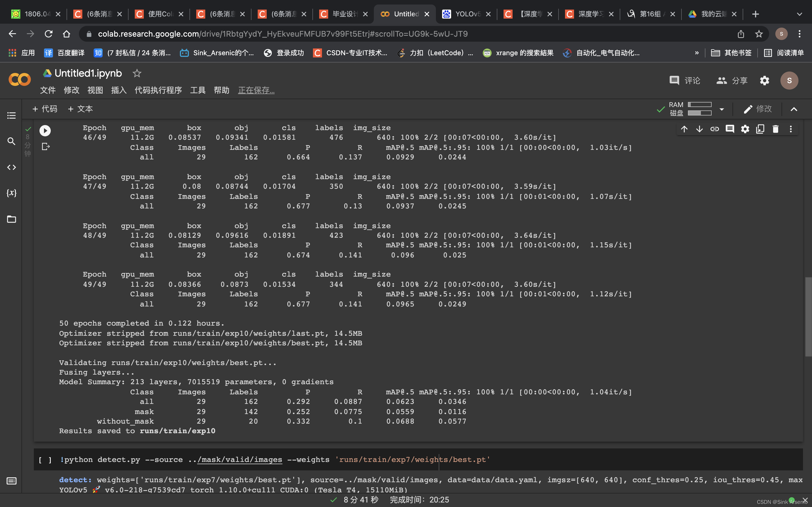
Task: Star the Untitled1.ipynb notebook
Action: tap(136, 73)
